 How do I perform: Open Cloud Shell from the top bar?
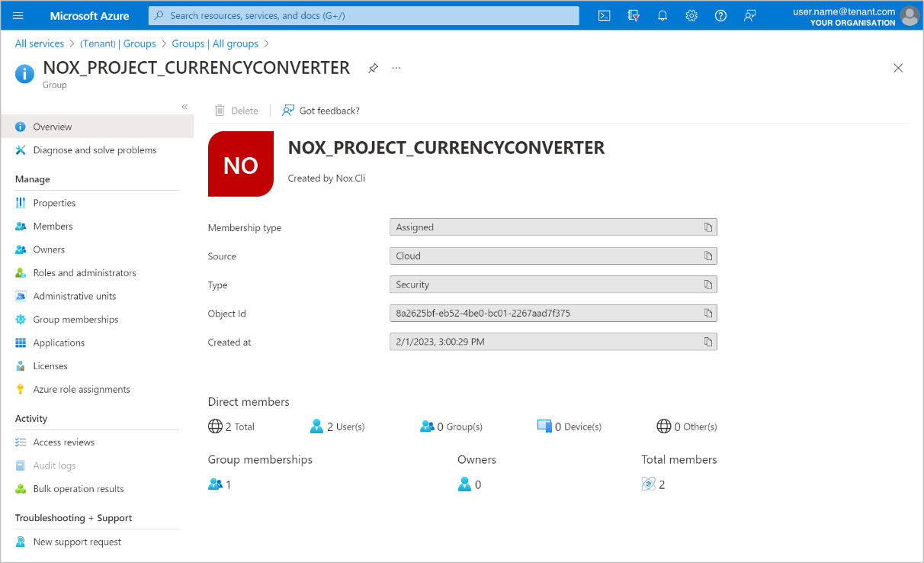coord(605,15)
